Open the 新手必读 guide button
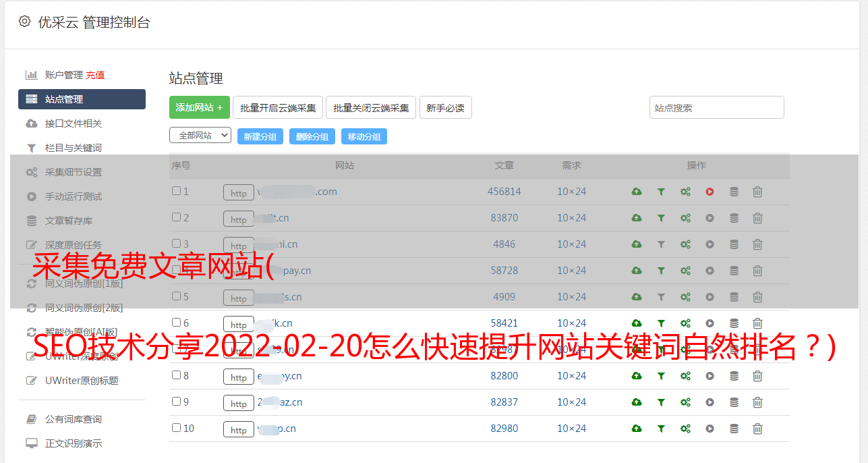Image resolution: width=868 pixels, height=463 pixels. (445, 107)
